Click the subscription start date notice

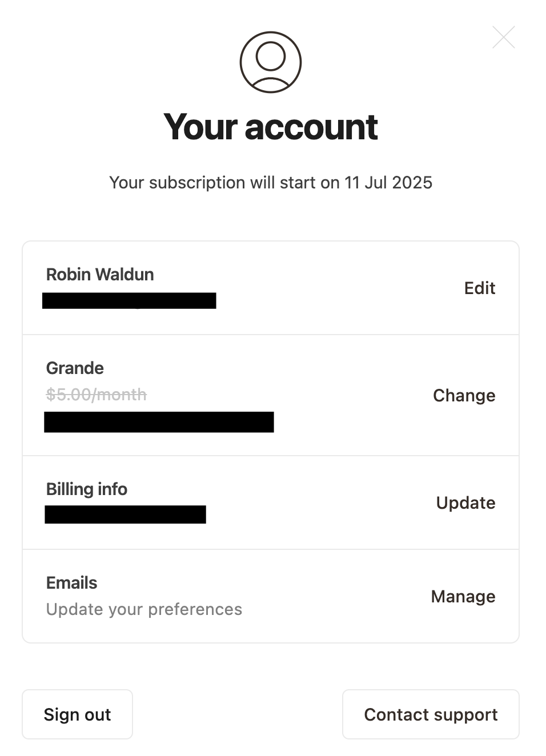[x=271, y=183]
